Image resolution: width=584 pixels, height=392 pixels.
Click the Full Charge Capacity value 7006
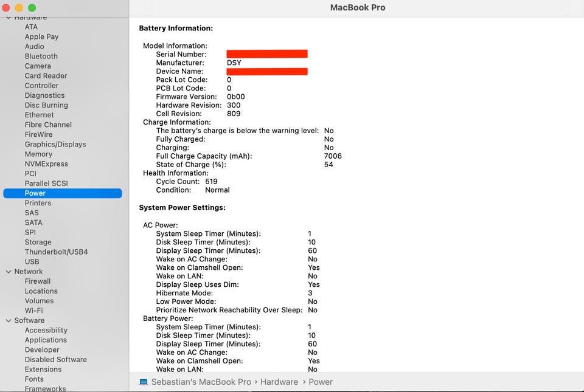[333, 156]
